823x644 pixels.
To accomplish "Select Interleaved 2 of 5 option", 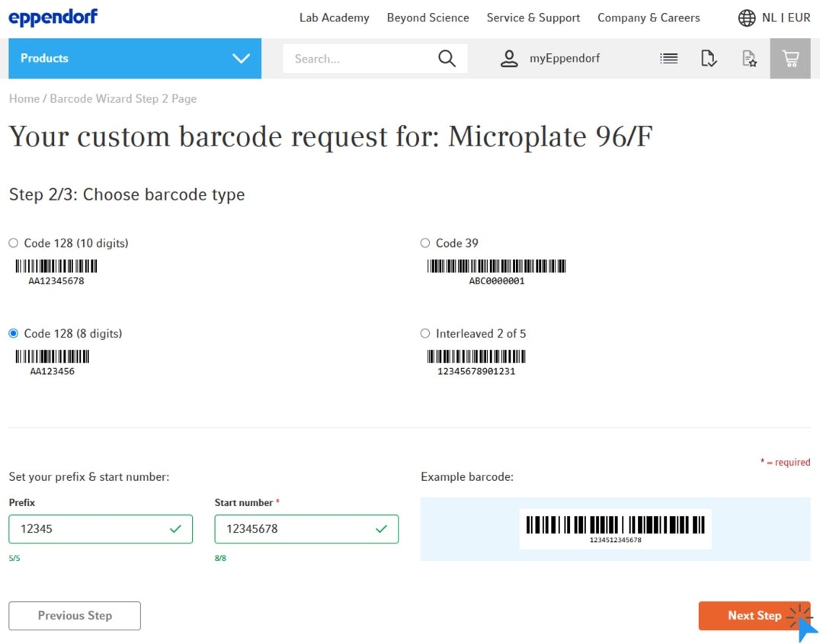I will point(425,333).
